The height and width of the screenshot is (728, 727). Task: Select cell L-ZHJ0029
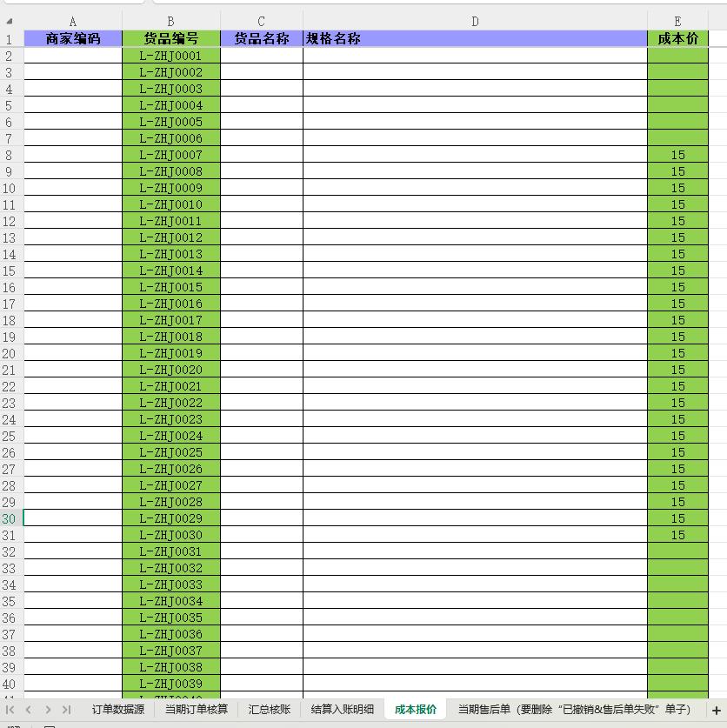171,518
